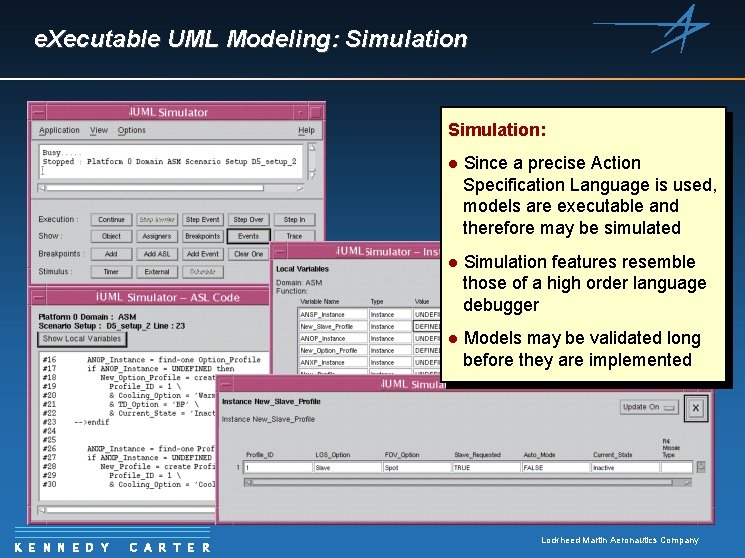Select the LOS_Option field showing Slave

pyautogui.click(x=347, y=468)
